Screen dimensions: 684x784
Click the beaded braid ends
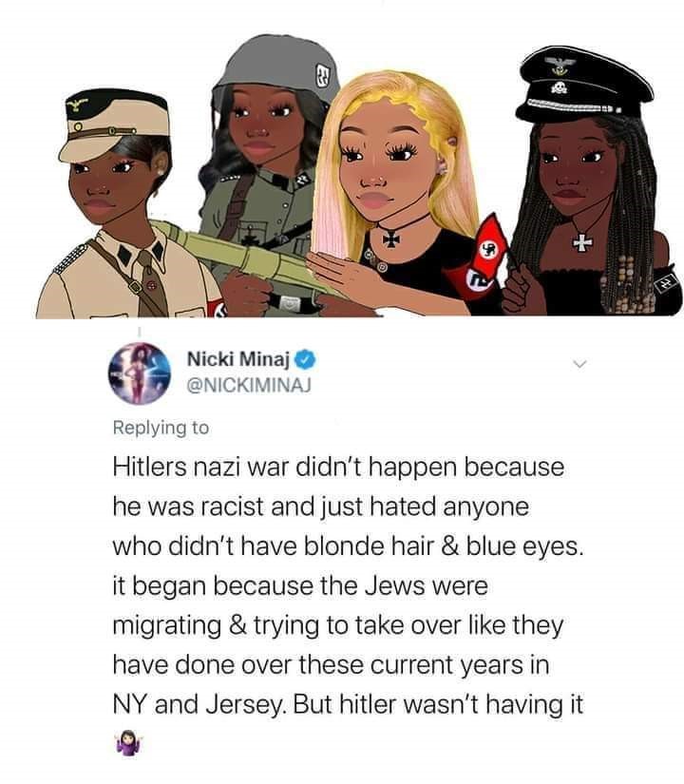627,285
